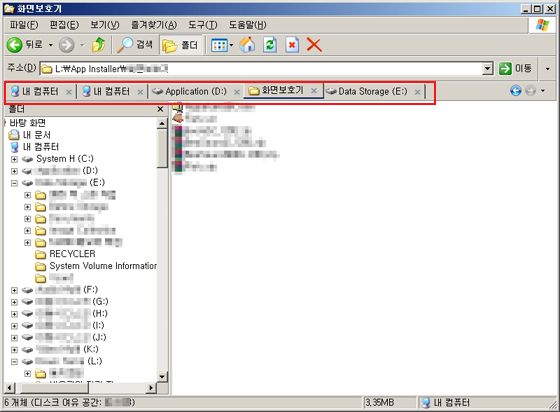
Task: Close the second 내 컴퓨터 tab
Action: tap(140, 92)
